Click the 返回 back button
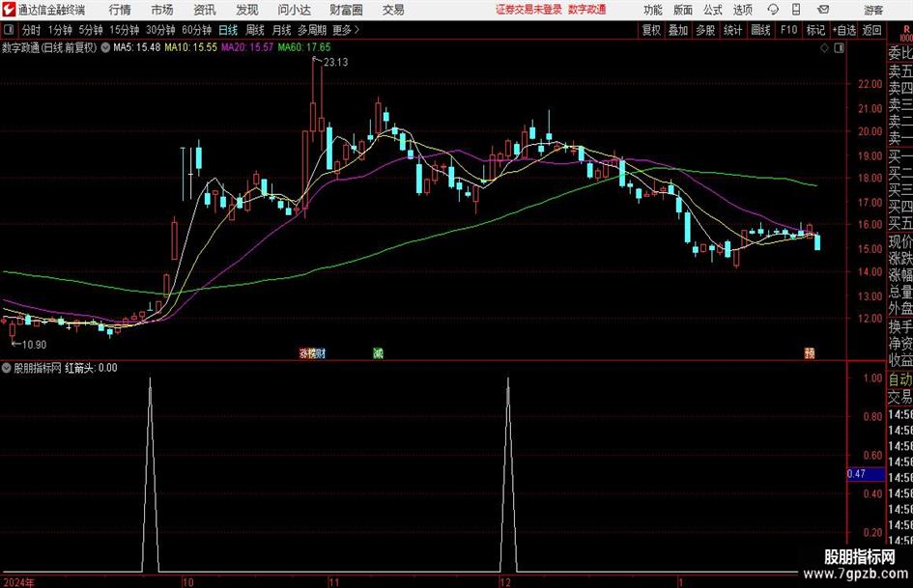This screenshot has height=588, width=913. [871, 30]
